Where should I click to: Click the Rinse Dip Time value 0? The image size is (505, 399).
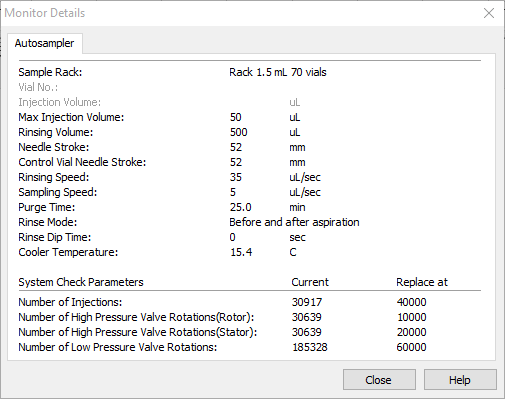click(x=232, y=237)
